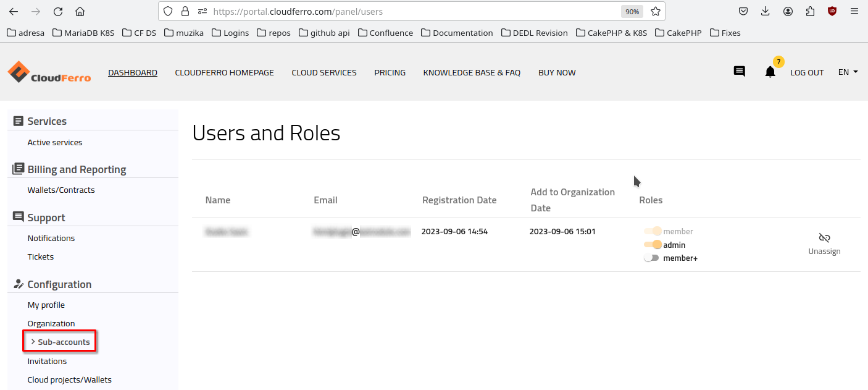Open the chat messages icon
The height and width of the screenshot is (390, 868).
click(x=739, y=72)
